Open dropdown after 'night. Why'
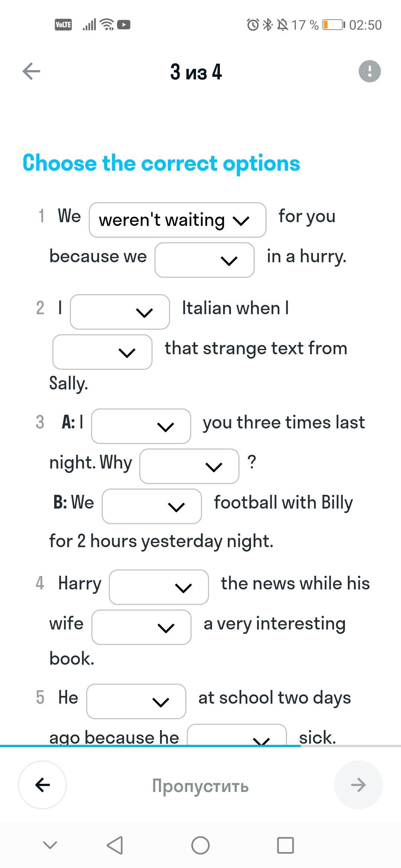This screenshot has width=401, height=868. coord(189,466)
